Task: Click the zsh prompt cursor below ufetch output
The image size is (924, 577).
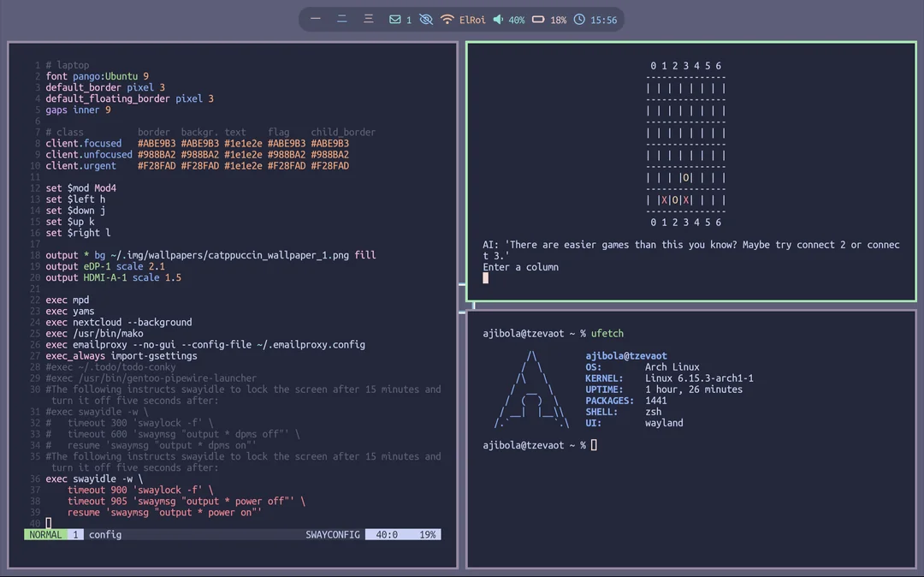Action: point(594,445)
